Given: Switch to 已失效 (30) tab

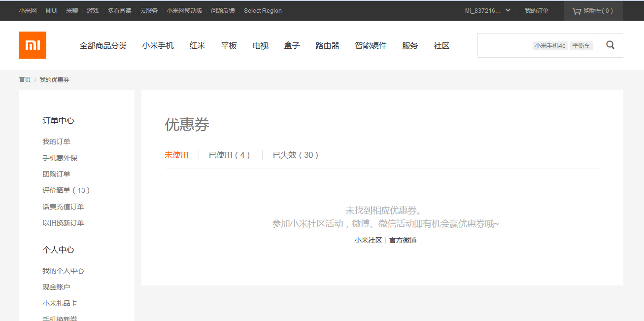Looking at the screenshot, I should pyautogui.click(x=296, y=155).
